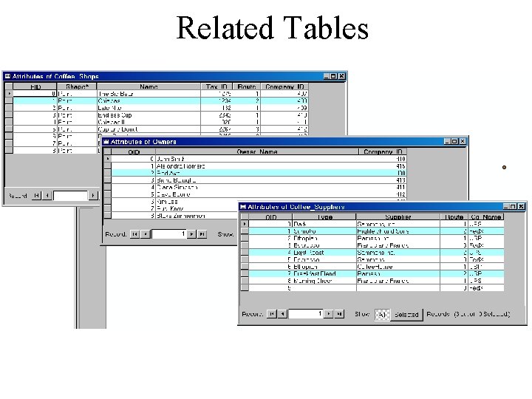
Task: Click the record number field in Coffee_Shops window
Action: (70, 195)
